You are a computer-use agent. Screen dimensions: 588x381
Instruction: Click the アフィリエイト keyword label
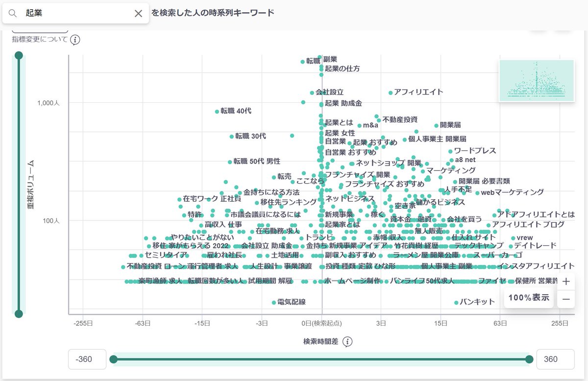[x=417, y=92]
